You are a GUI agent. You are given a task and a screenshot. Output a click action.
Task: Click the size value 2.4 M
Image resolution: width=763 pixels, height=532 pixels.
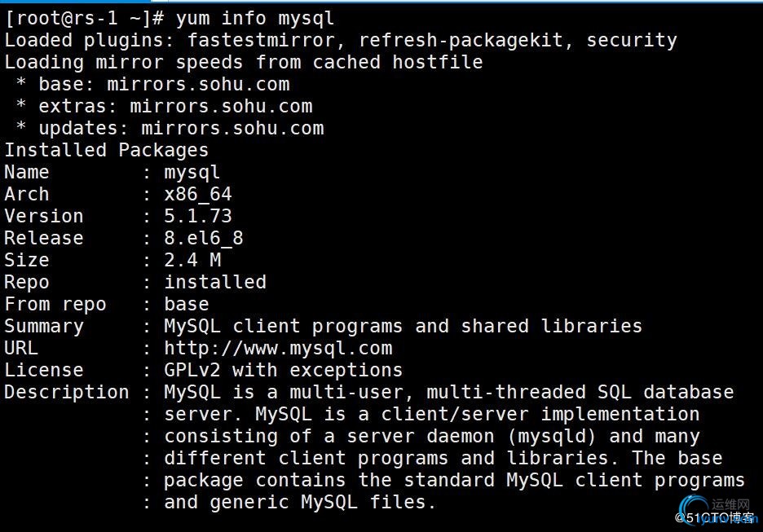tap(192, 260)
